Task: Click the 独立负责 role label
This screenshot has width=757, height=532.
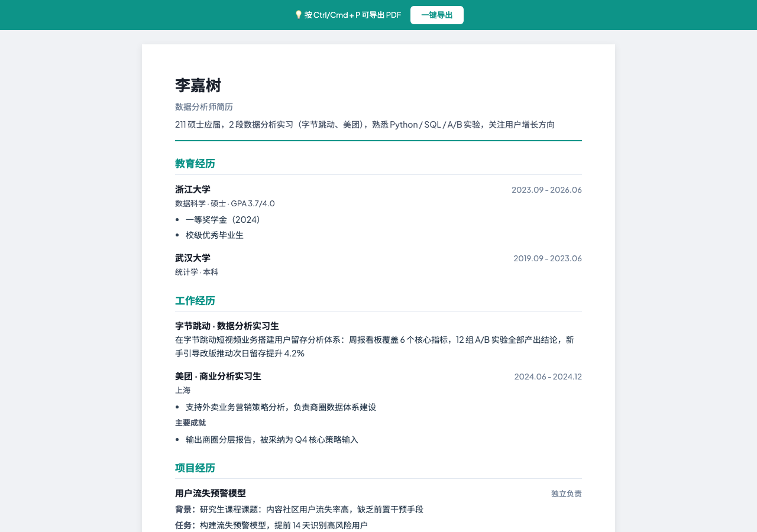Action: point(567,494)
